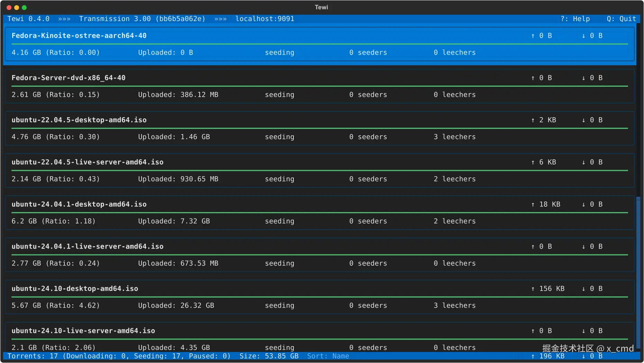Screen dimensions: 644x363
Task: Click '0 seeders' on Fedora-Server row
Action: [368, 95]
